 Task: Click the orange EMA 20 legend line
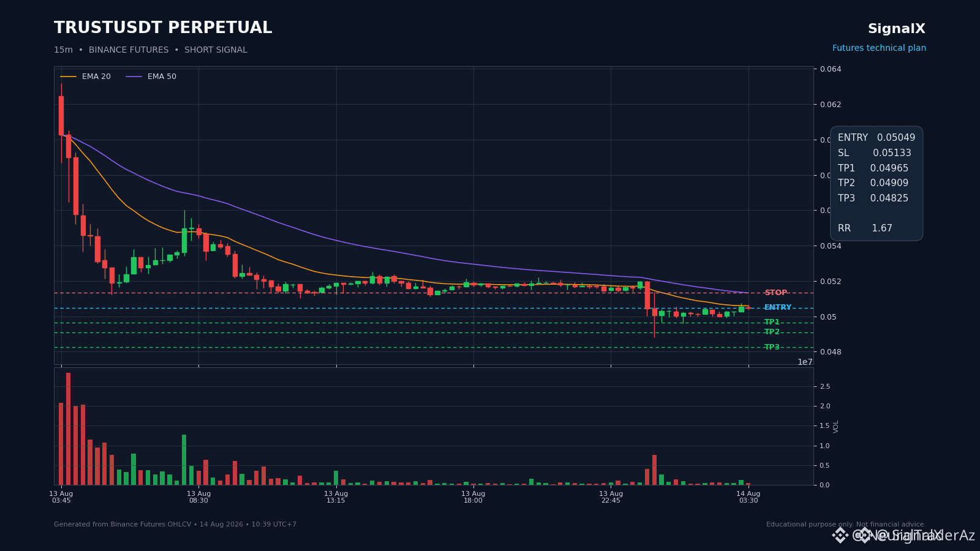[x=68, y=77]
